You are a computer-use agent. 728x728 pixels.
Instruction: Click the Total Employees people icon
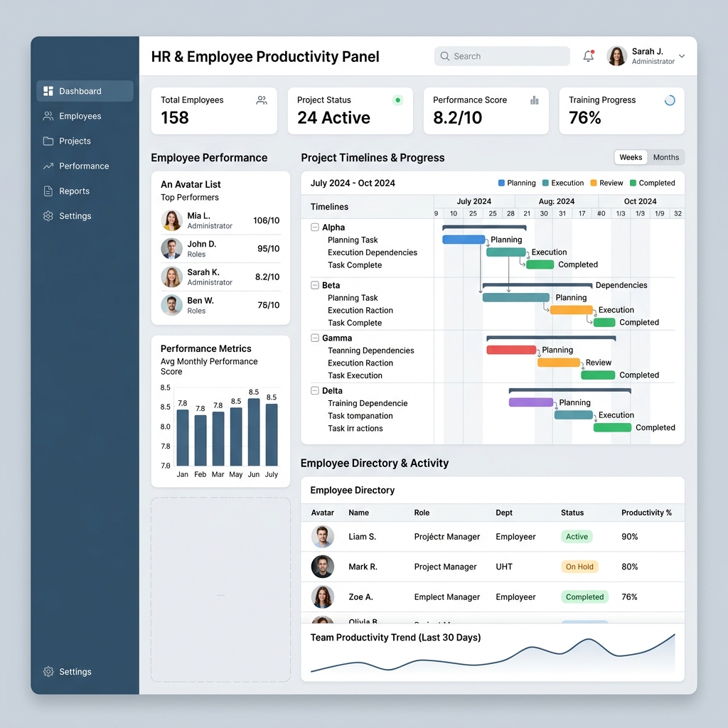(x=261, y=100)
